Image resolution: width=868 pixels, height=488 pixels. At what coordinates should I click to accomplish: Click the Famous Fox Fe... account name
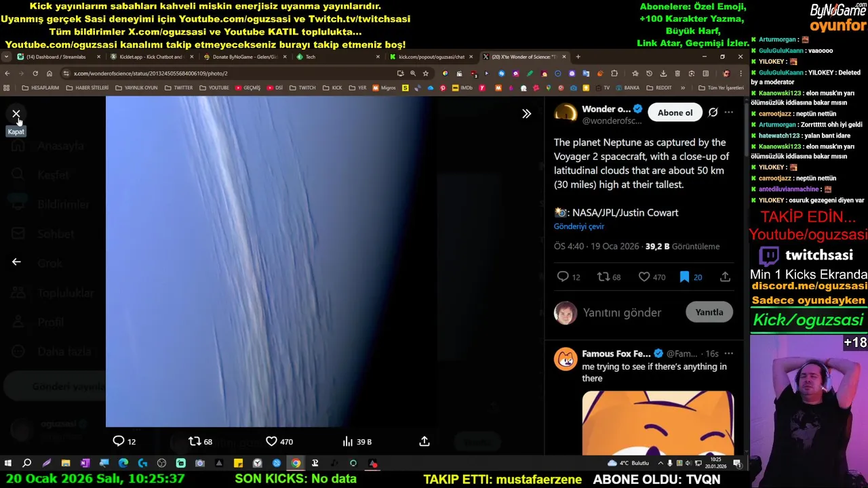(x=616, y=354)
